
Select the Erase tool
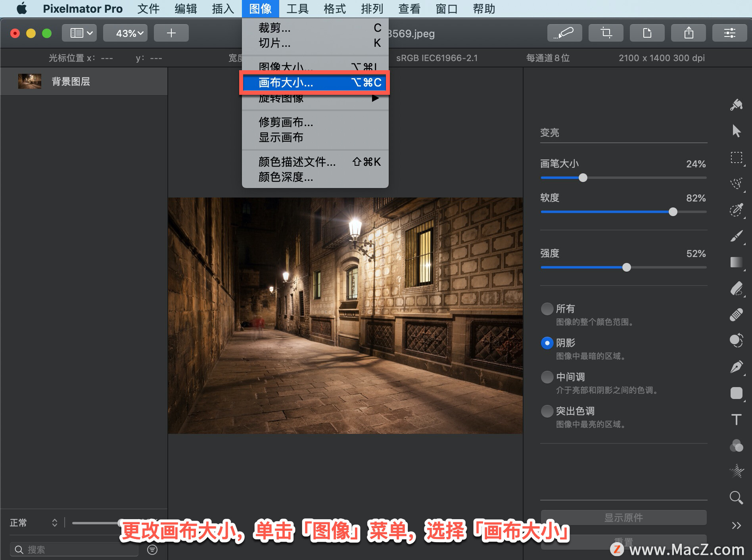click(737, 288)
